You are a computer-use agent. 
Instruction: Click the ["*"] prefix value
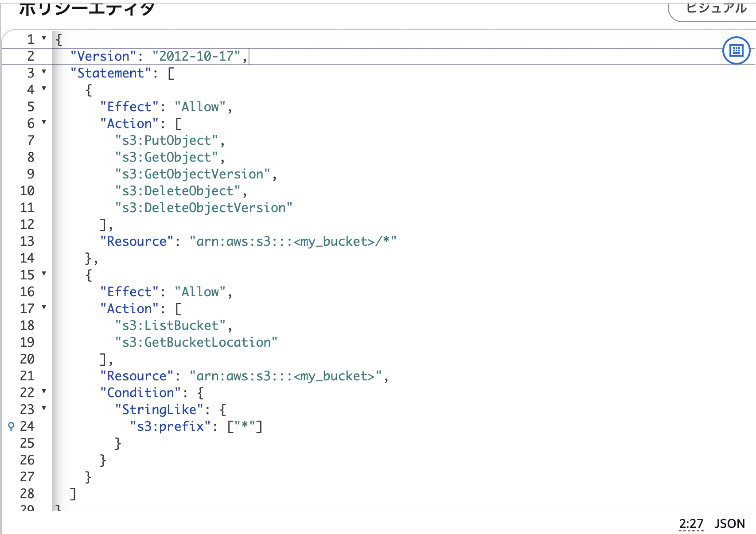245,426
